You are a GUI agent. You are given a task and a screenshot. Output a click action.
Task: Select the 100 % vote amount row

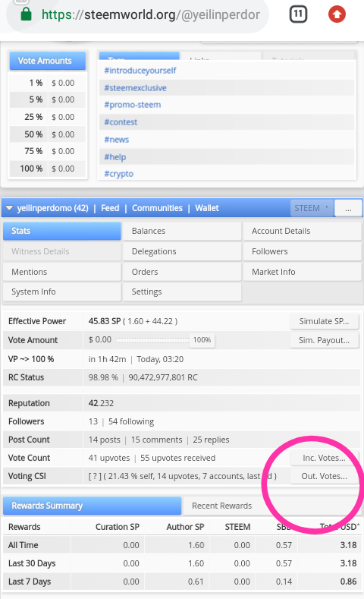pos(48,169)
